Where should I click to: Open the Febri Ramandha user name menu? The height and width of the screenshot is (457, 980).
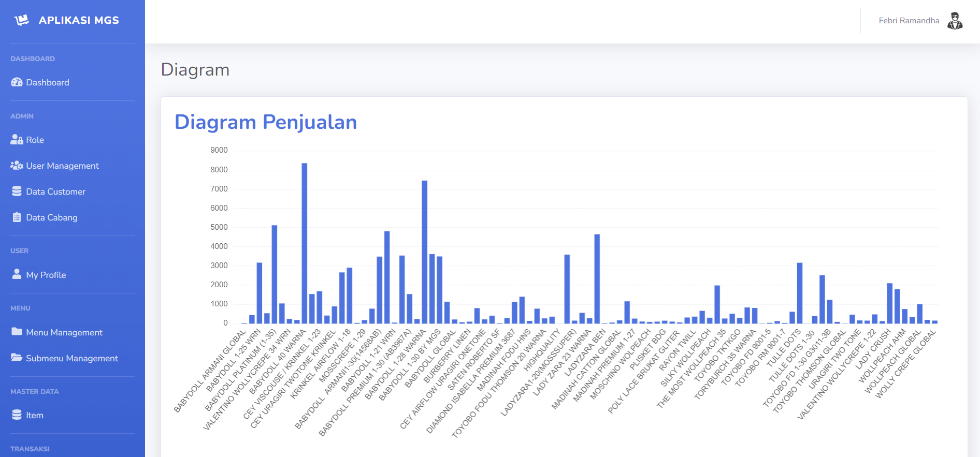(909, 21)
